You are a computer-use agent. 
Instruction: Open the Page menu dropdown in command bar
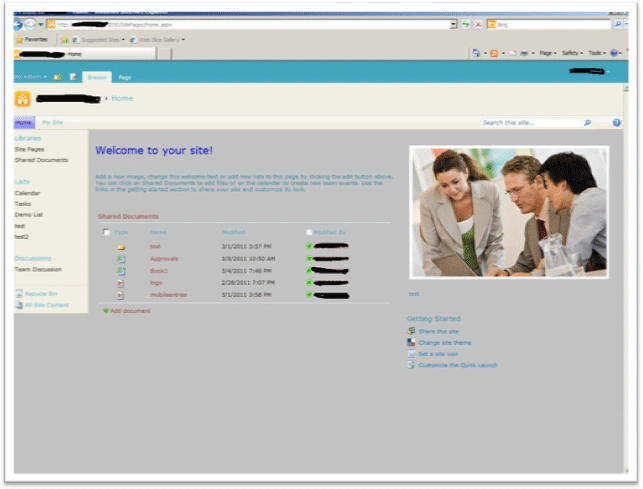[548, 53]
